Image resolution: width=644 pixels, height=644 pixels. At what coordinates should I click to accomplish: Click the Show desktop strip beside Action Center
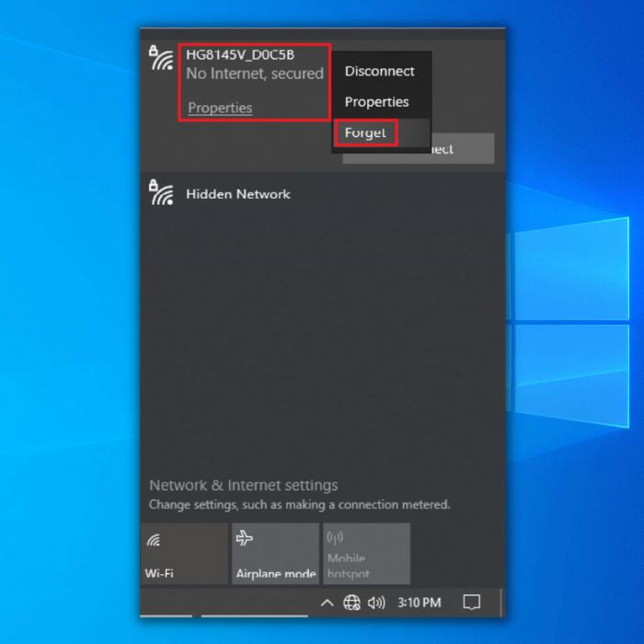pyautogui.click(x=502, y=603)
